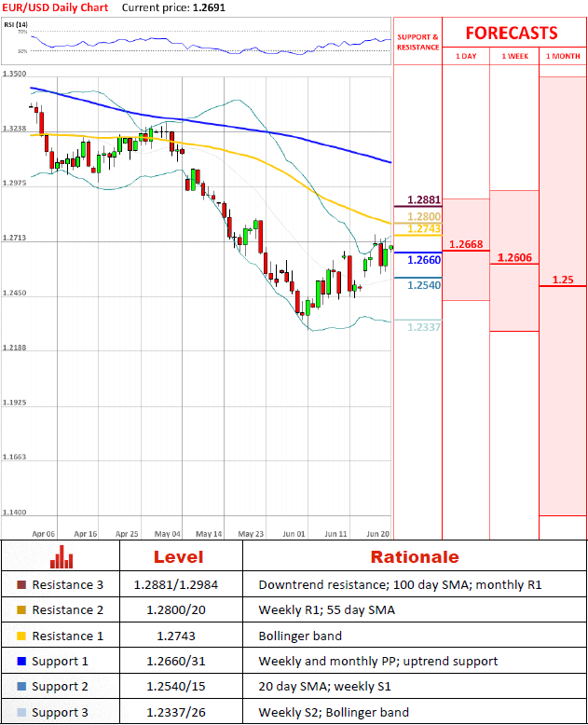Click the Support 2 row label
The image size is (588, 725).
pyautogui.click(x=60, y=686)
